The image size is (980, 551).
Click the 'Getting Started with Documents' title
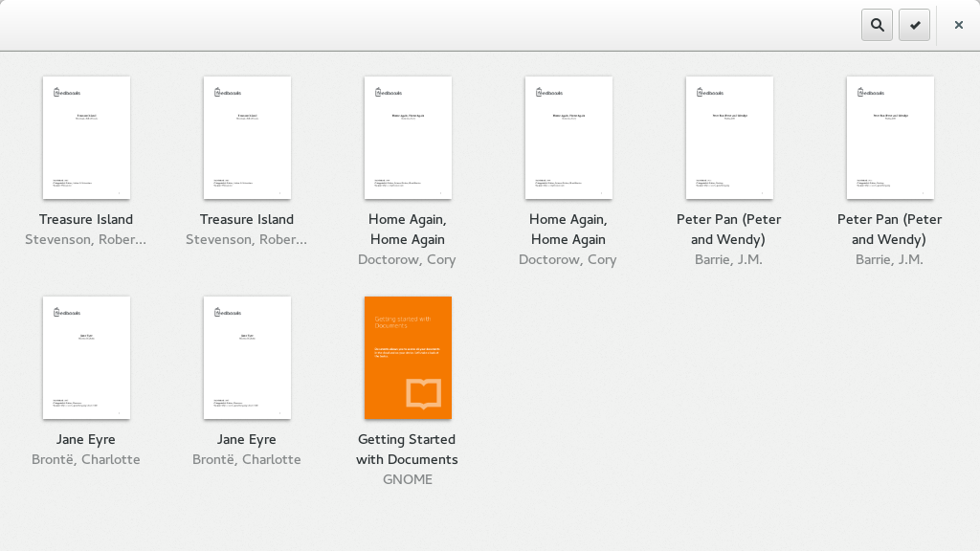coord(407,450)
